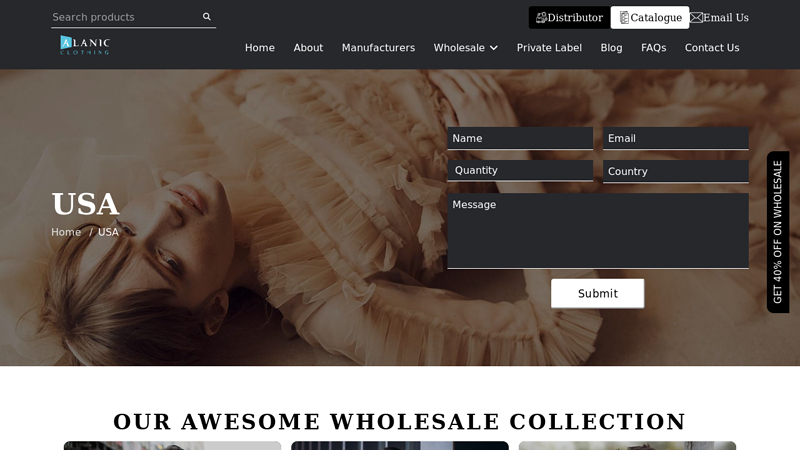Image resolution: width=800 pixels, height=450 pixels.
Task: Click the Catalogue document icon
Action: pos(624,18)
